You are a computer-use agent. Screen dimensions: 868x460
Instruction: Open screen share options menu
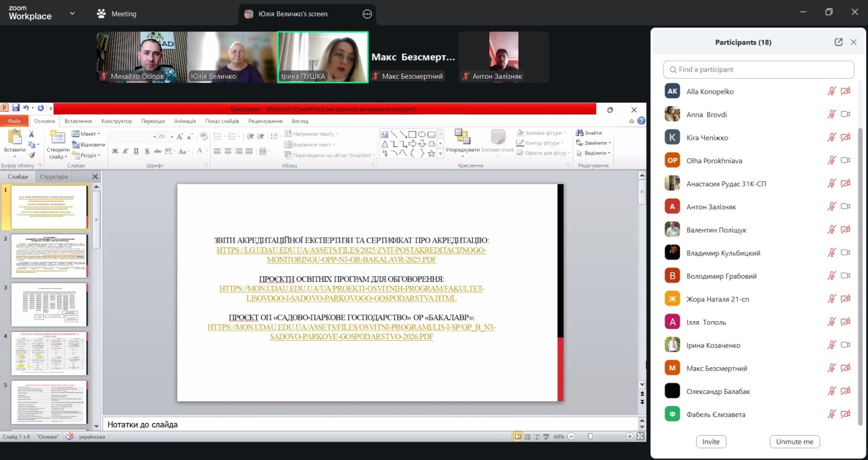[367, 14]
